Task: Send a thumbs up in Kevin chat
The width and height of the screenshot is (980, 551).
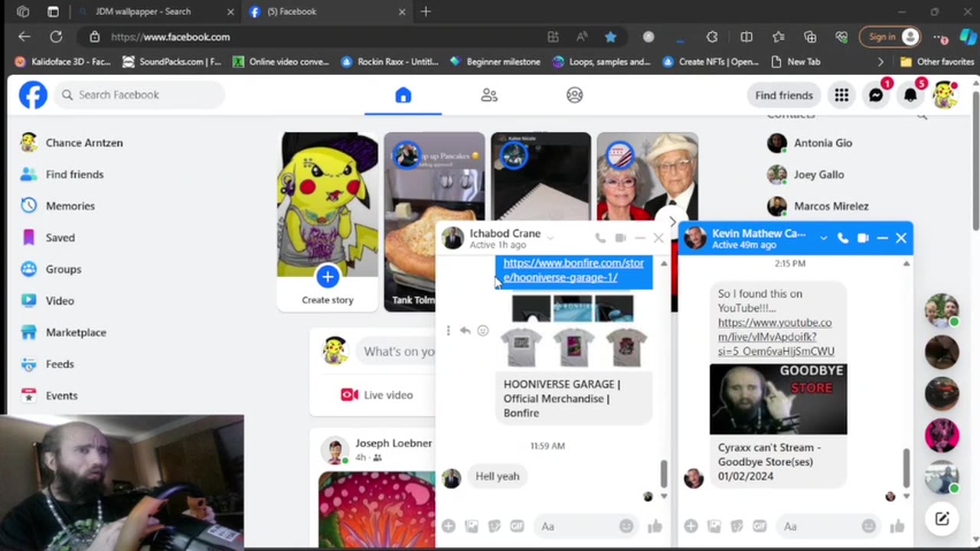Action: [x=897, y=526]
